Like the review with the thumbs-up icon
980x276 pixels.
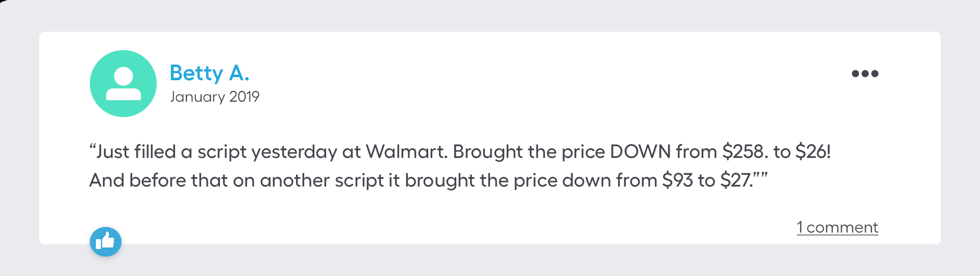(106, 241)
